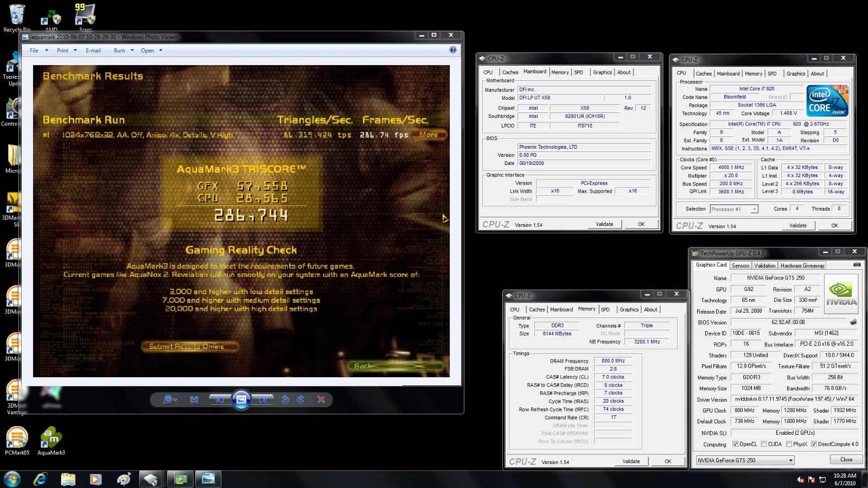Go to the next photo
The width and height of the screenshot is (868, 488).
click(263, 400)
